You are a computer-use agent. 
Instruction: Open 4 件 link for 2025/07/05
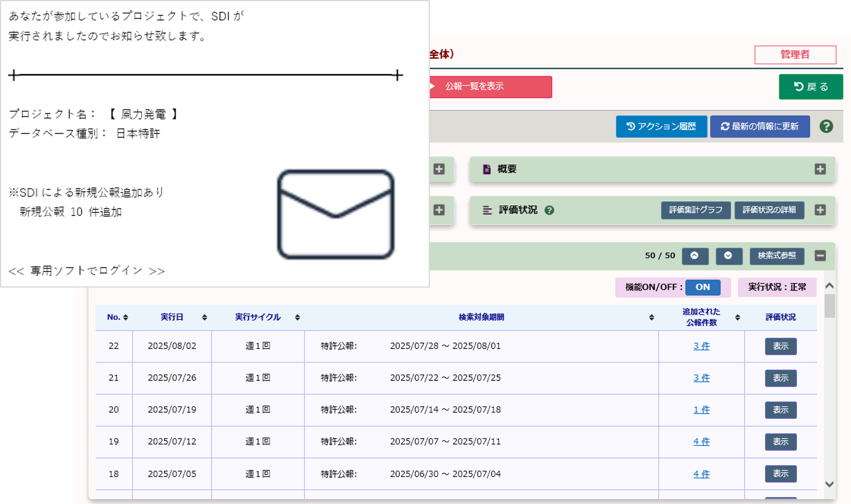click(x=702, y=473)
